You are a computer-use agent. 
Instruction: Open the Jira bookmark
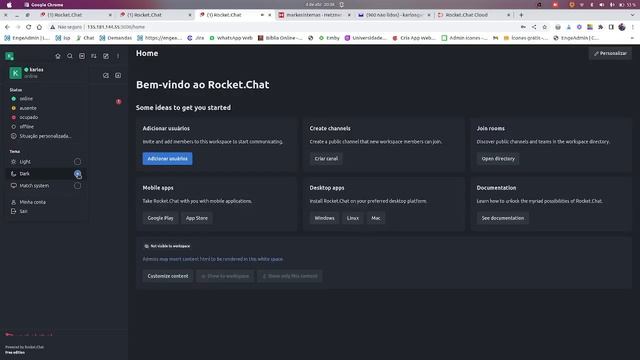196,38
